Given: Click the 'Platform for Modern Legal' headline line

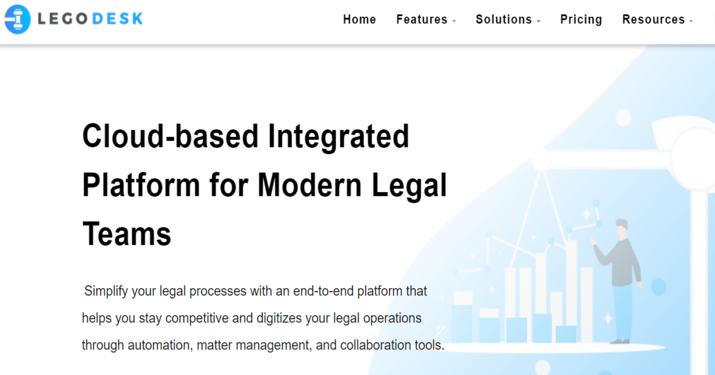Looking at the screenshot, I should [x=264, y=186].
